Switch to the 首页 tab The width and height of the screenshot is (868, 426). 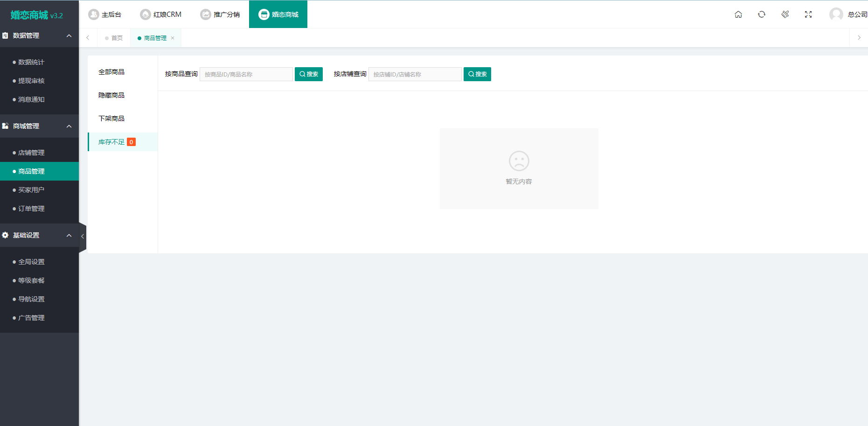114,38
